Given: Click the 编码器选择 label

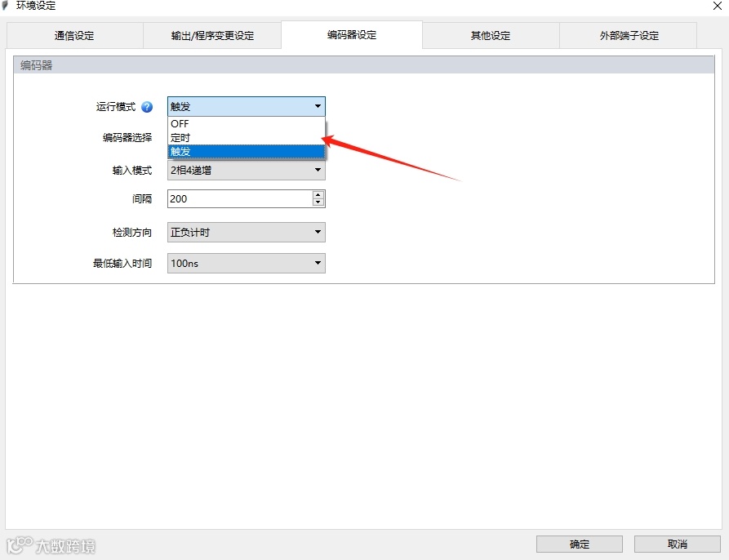Looking at the screenshot, I should pyautogui.click(x=127, y=138).
